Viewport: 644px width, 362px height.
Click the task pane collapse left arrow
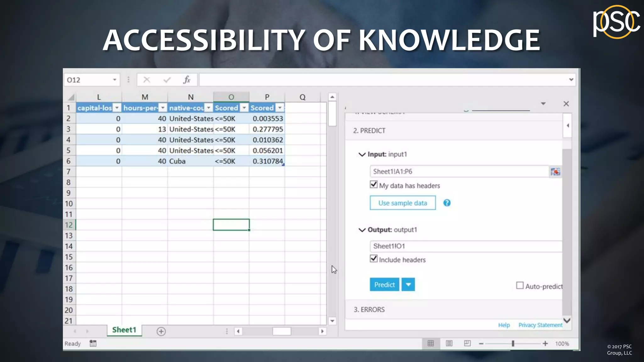568,126
